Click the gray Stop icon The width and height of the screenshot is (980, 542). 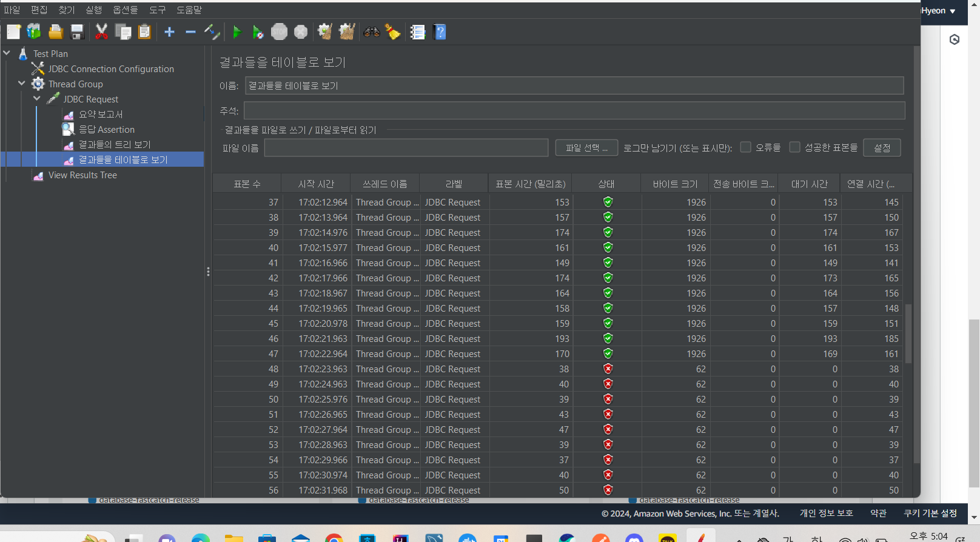tap(279, 32)
